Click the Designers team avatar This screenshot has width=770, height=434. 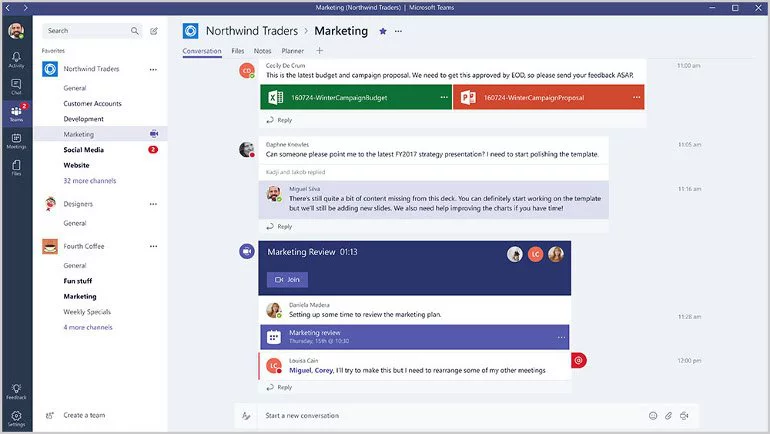pyautogui.click(x=50, y=204)
